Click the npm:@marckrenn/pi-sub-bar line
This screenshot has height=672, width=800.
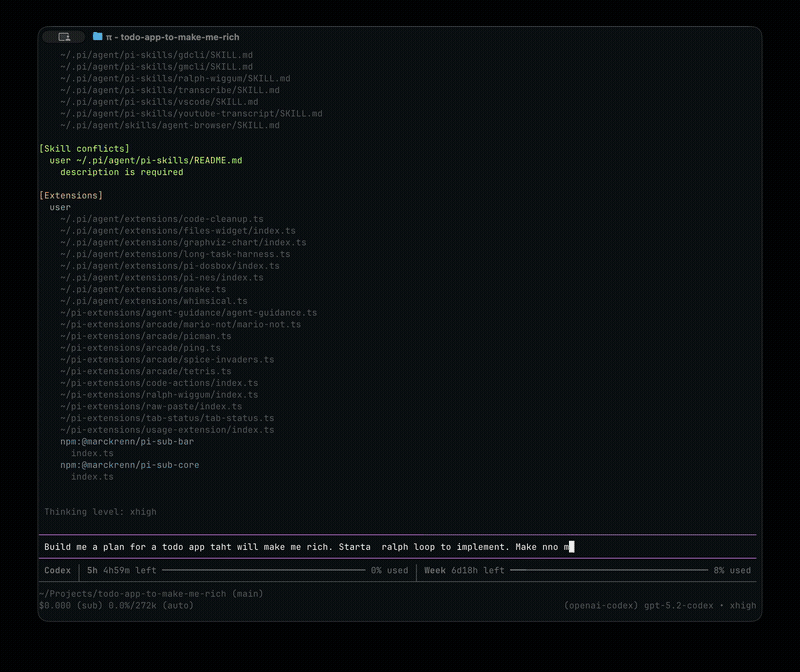[127, 442]
